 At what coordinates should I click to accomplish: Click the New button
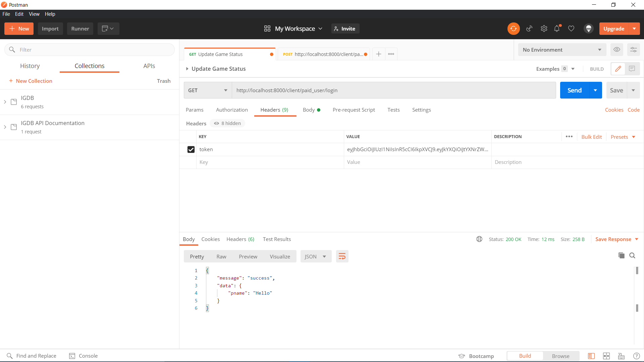[19, 28]
